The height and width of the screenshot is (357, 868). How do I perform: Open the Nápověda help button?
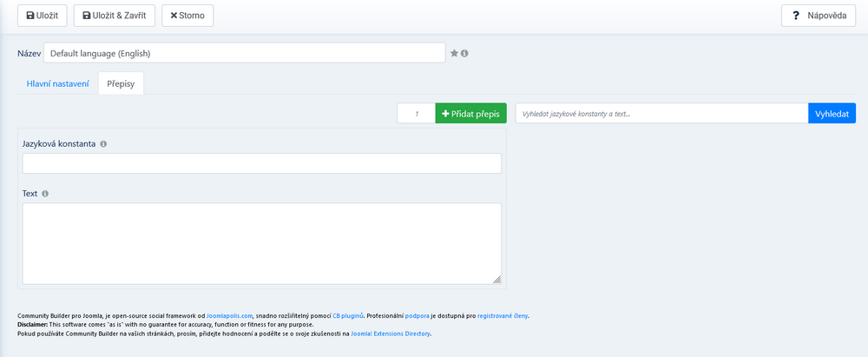coord(819,16)
